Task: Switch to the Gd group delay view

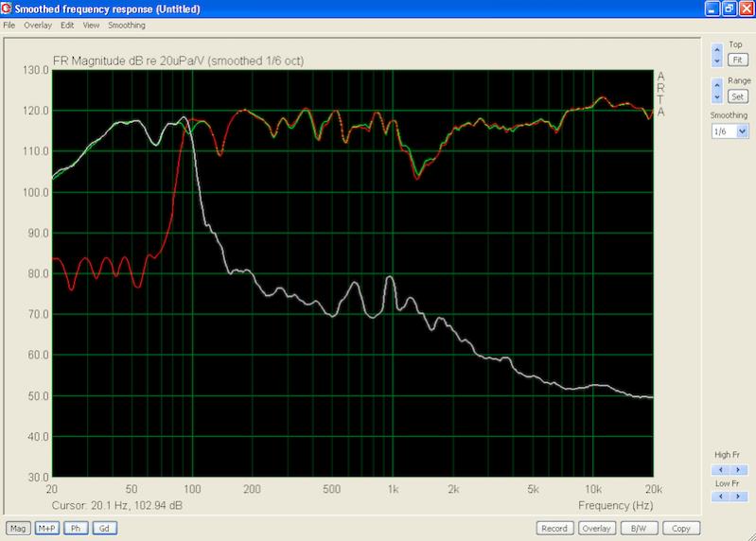Action: pyautogui.click(x=105, y=529)
